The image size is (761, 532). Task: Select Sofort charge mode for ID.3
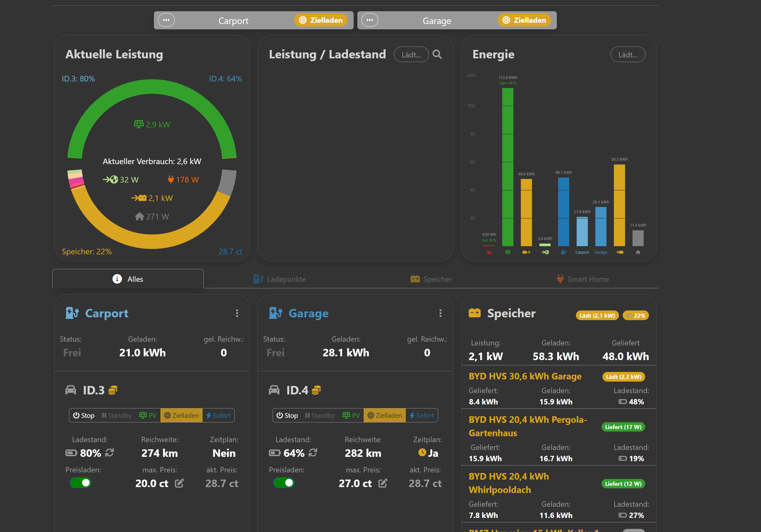218,415
